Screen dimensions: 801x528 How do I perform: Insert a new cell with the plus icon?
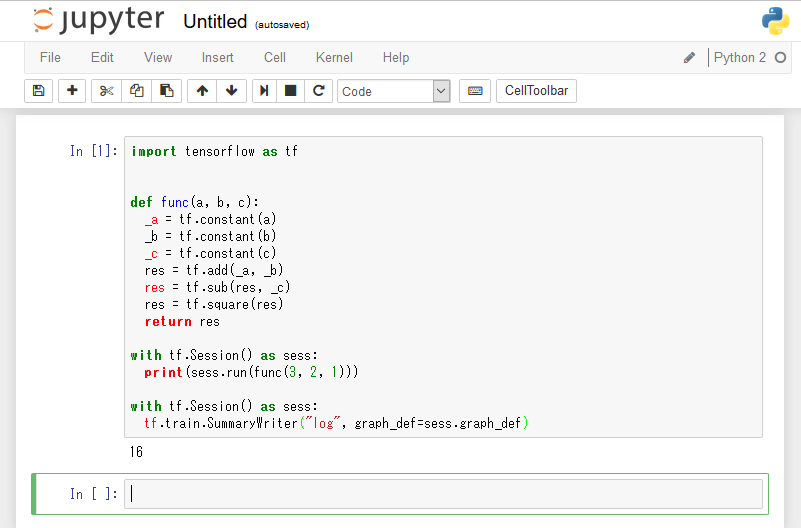tap(72, 91)
